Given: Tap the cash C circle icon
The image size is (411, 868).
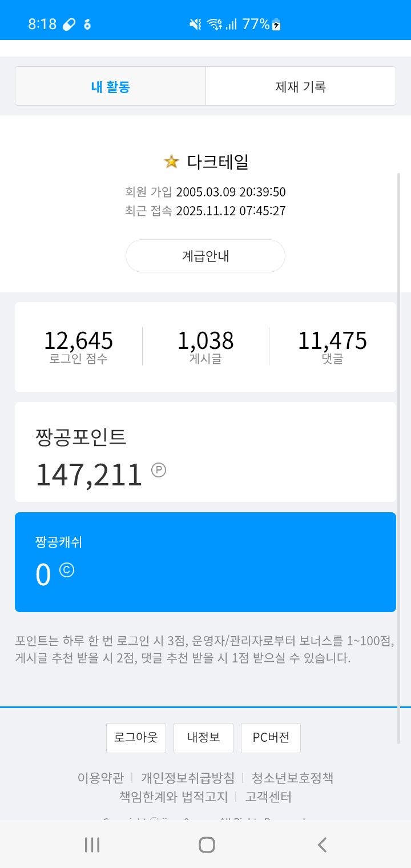Looking at the screenshot, I should [67, 570].
